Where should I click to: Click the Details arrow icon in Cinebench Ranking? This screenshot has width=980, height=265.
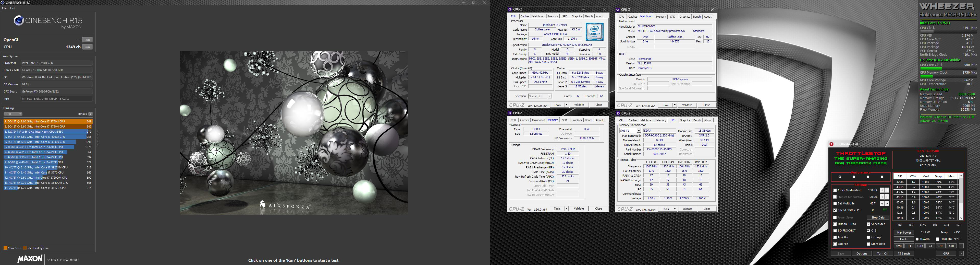point(91,114)
